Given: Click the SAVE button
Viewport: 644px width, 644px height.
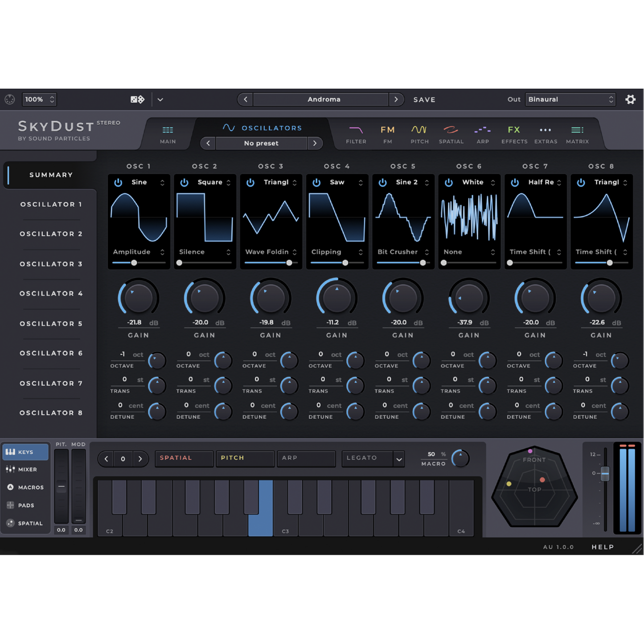Looking at the screenshot, I should [424, 99].
